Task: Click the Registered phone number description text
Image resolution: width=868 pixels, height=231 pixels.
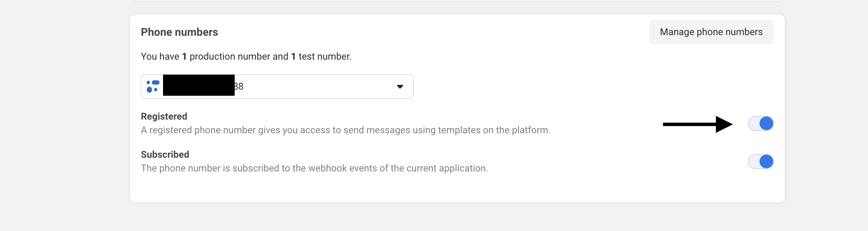Action: click(345, 130)
